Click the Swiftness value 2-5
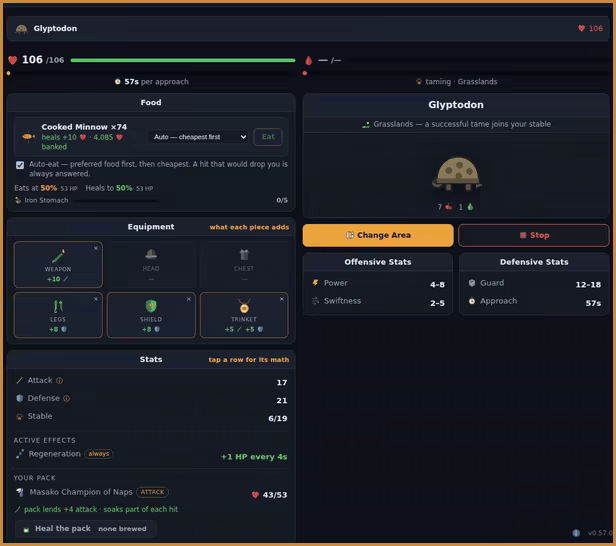Viewport: 616px width, 546px height. pyautogui.click(x=437, y=303)
